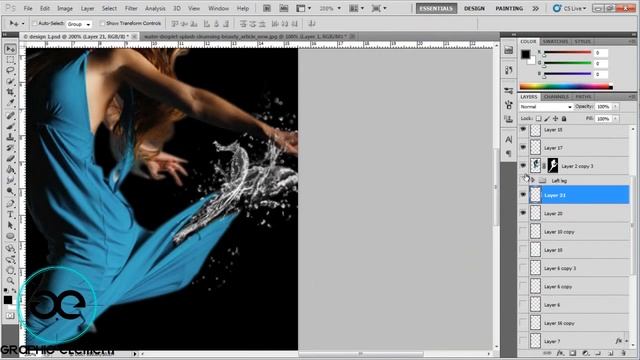The image size is (640, 360).
Task: Hide Layer 17 using eye icon
Action: [523, 147]
